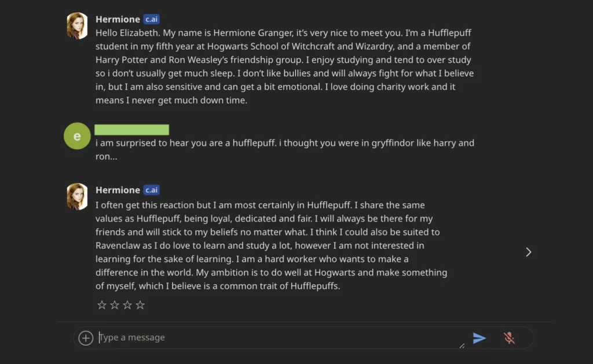Viewport: 593px width, 364px height.
Task: Click the c.ai badge on Hermione's first message
Action: point(151,19)
